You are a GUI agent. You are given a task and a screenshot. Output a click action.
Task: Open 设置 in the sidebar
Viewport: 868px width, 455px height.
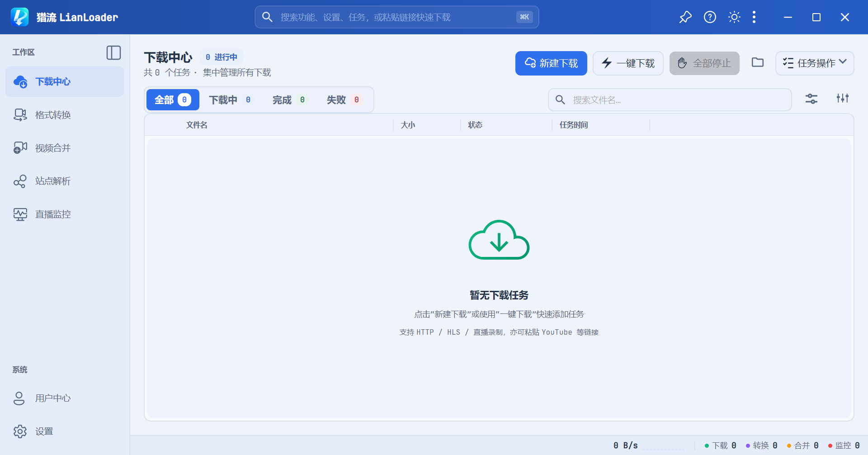[x=65, y=431]
